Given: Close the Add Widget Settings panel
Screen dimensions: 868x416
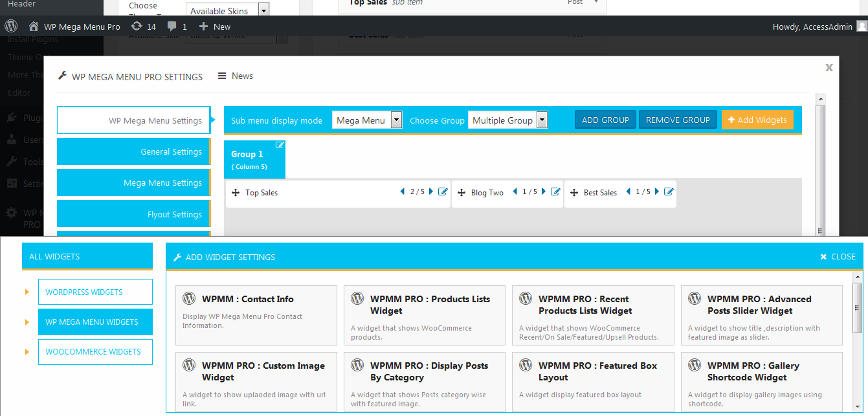Looking at the screenshot, I should click(x=838, y=257).
